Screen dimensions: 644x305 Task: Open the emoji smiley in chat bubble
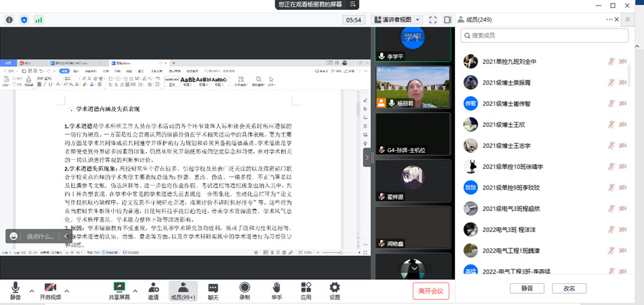point(13,236)
